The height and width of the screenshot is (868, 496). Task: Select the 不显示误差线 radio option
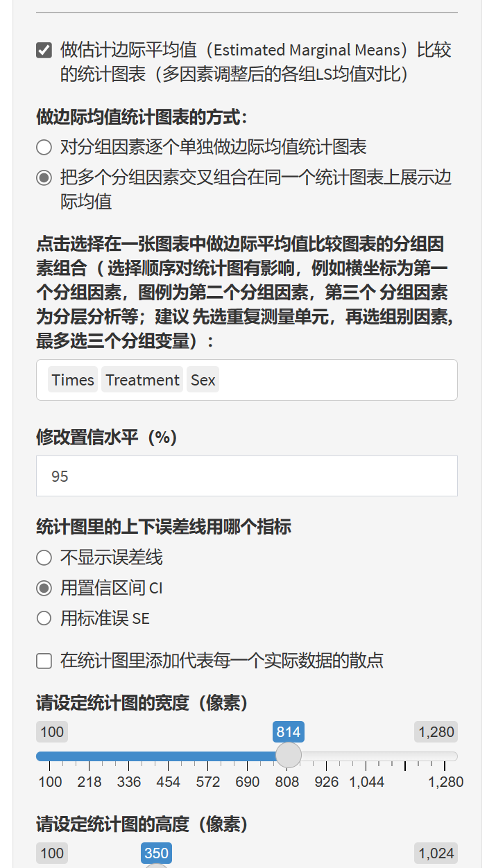click(44, 557)
